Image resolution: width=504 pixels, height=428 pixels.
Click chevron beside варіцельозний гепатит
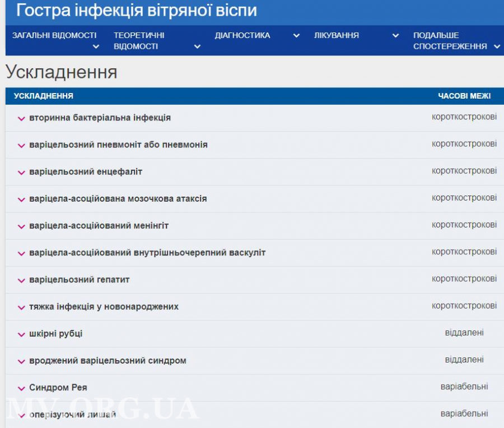pyautogui.click(x=21, y=280)
